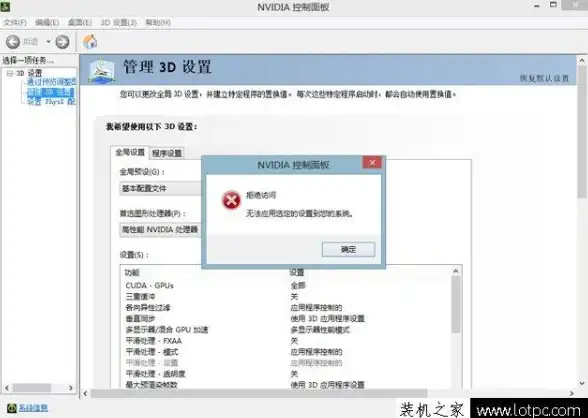Collapse the 3D 设置 tree node
The width and height of the screenshot is (588, 418).
[10, 73]
